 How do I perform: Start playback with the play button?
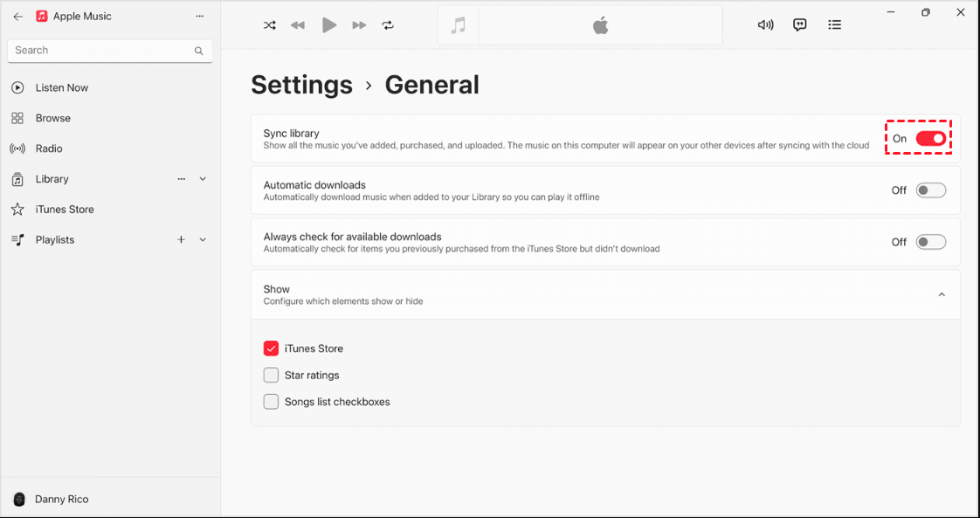[328, 25]
